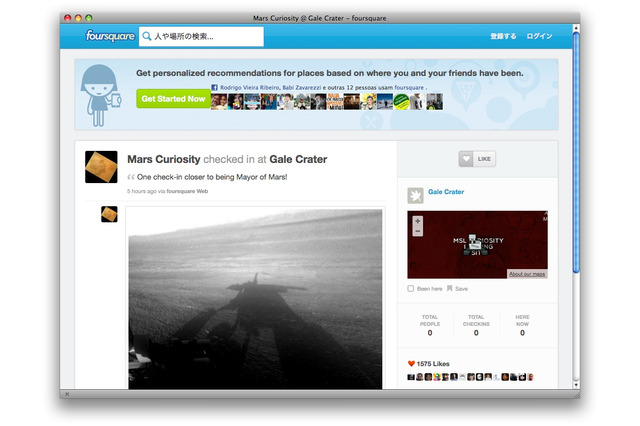The image size is (640, 426).
Task: Click the Get Started Now button
Action: [x=173, y=99]
